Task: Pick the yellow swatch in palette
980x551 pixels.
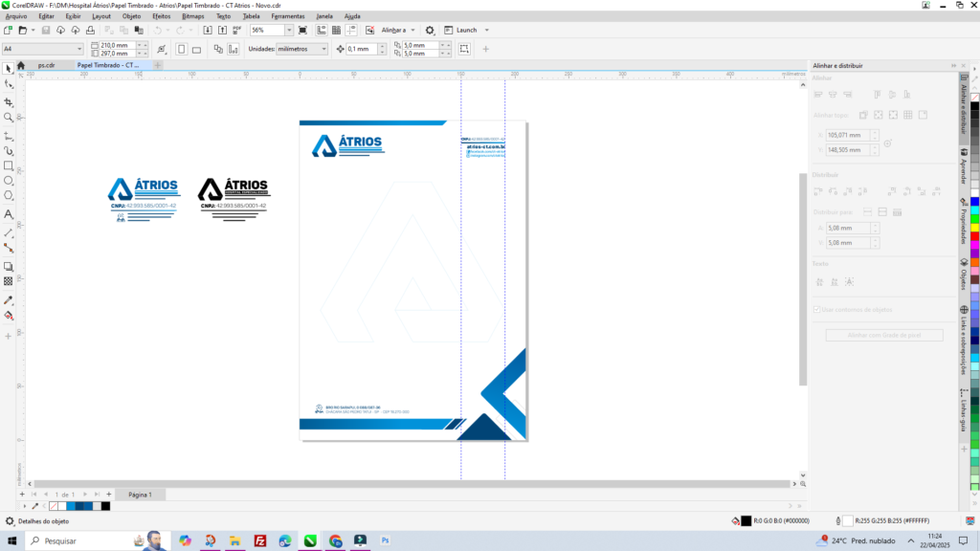Action: pos(975,227)
